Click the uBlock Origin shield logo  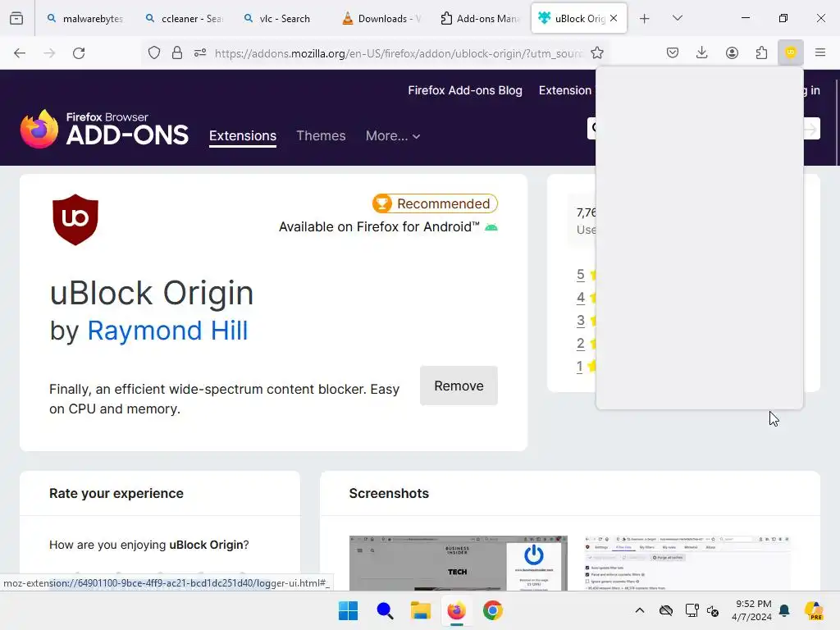pos(75,220)
